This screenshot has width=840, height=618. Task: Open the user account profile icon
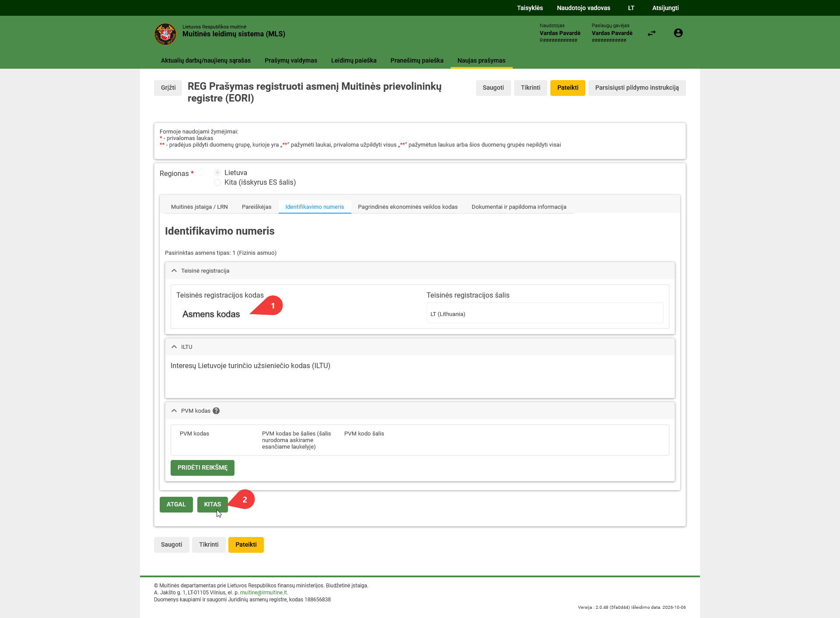click(x=678, y=33)
